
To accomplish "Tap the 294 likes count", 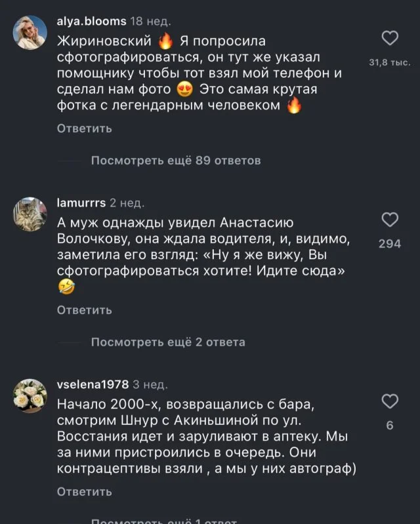I will tap(390, 244).
